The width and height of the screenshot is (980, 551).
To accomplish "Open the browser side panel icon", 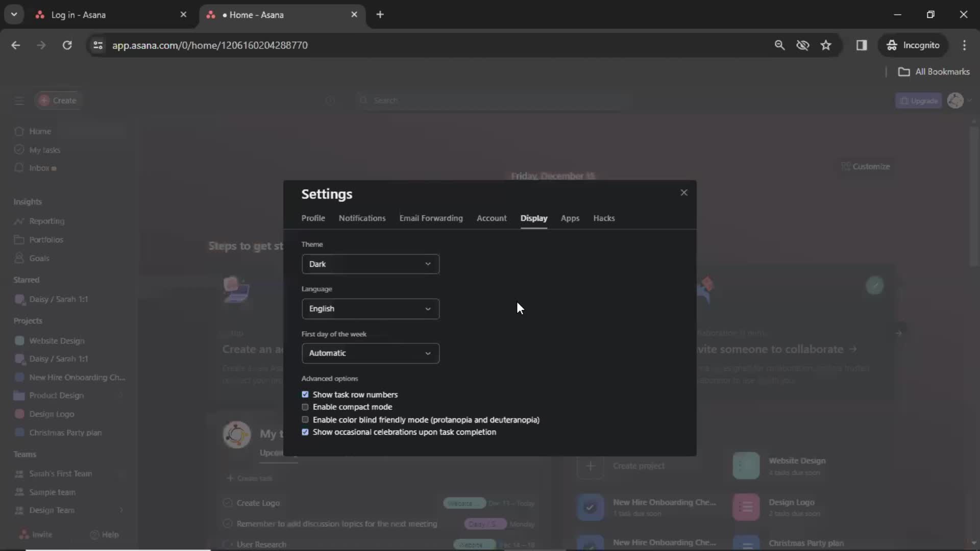I will click(x=862, y=45).
